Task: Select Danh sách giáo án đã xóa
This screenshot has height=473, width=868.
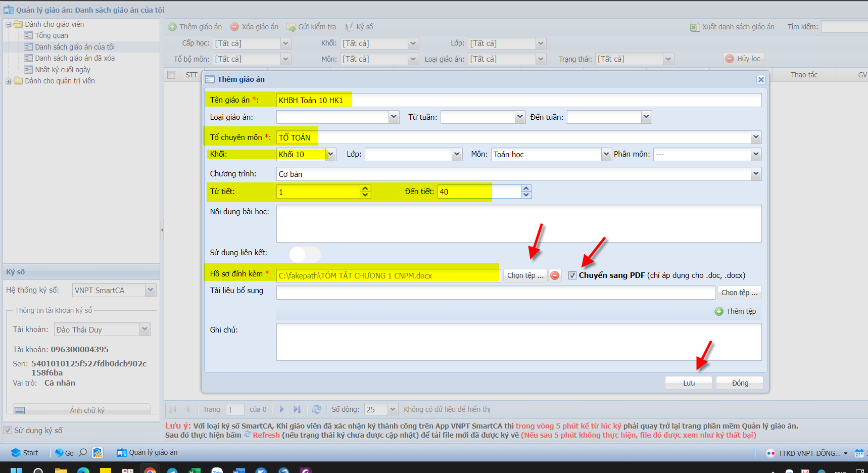Action: point(74,58)
